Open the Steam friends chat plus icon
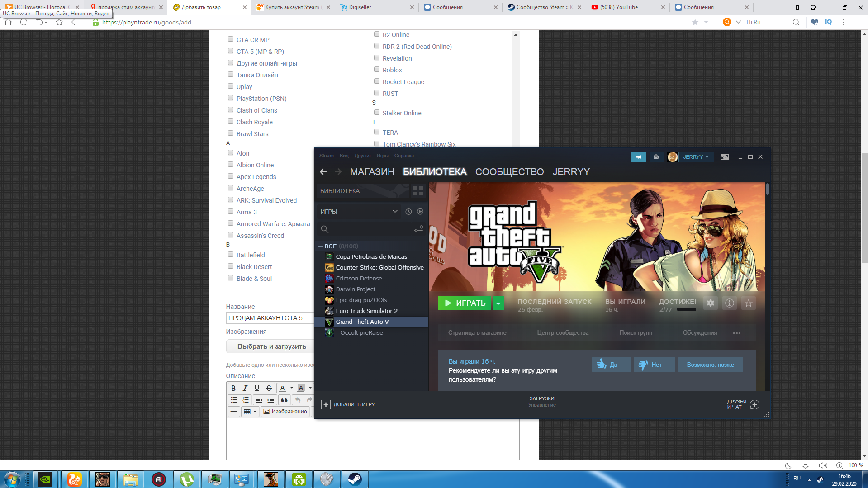This screenshot has width=868, height=488. pos(754,404)
